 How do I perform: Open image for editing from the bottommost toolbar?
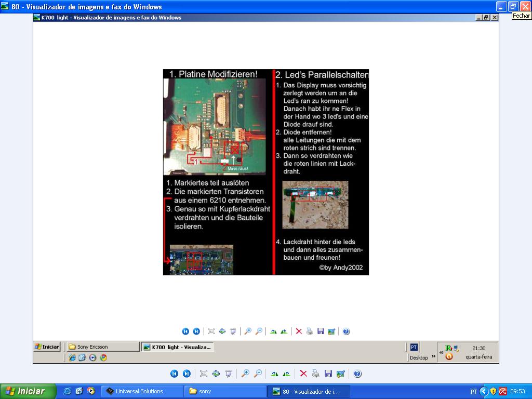[x=341, y=374]
